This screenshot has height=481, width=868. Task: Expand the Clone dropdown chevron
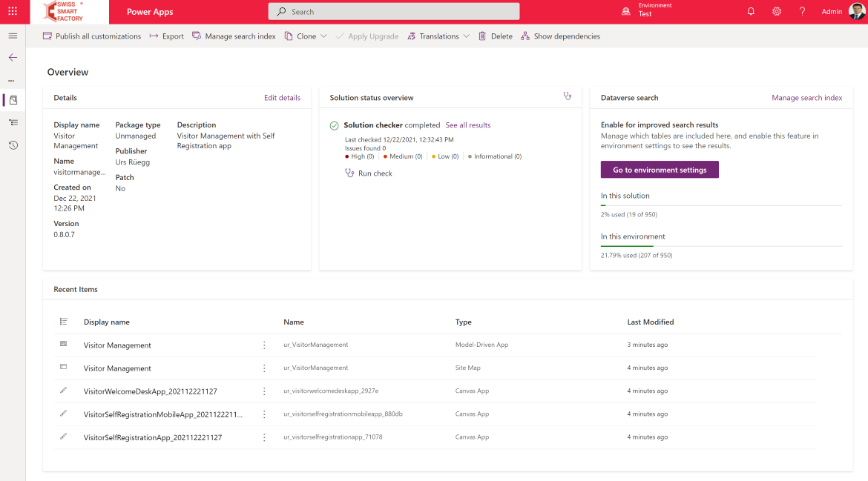pos(324,36)
